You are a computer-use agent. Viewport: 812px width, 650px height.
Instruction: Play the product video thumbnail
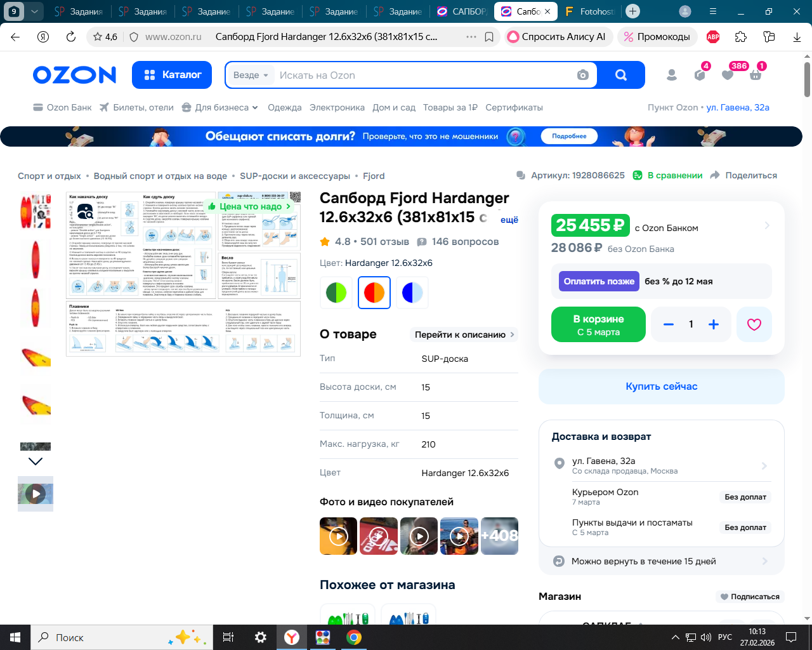click(36, 494)
